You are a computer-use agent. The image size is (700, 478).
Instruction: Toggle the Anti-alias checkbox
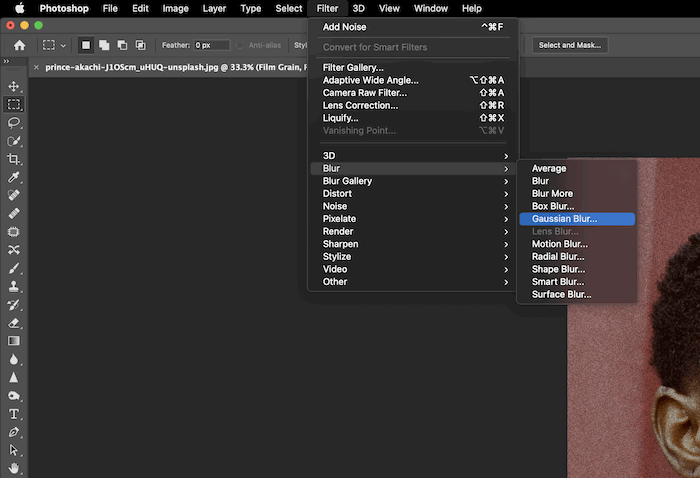pyautogui.click(x=240, y=45)
